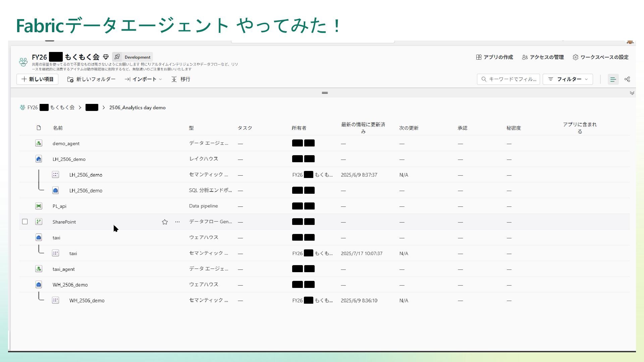The width and height of the screenshot is (644, 362).
Task: Open the demo_agent data agent icon
Action: point(39,143)
